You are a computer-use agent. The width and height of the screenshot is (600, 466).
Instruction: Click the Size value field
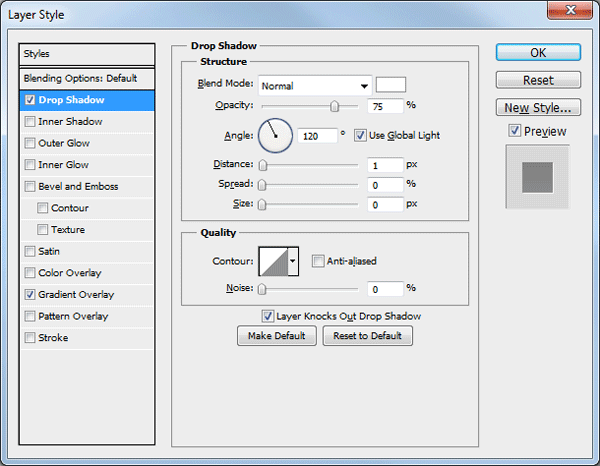(x=385, y=205)
